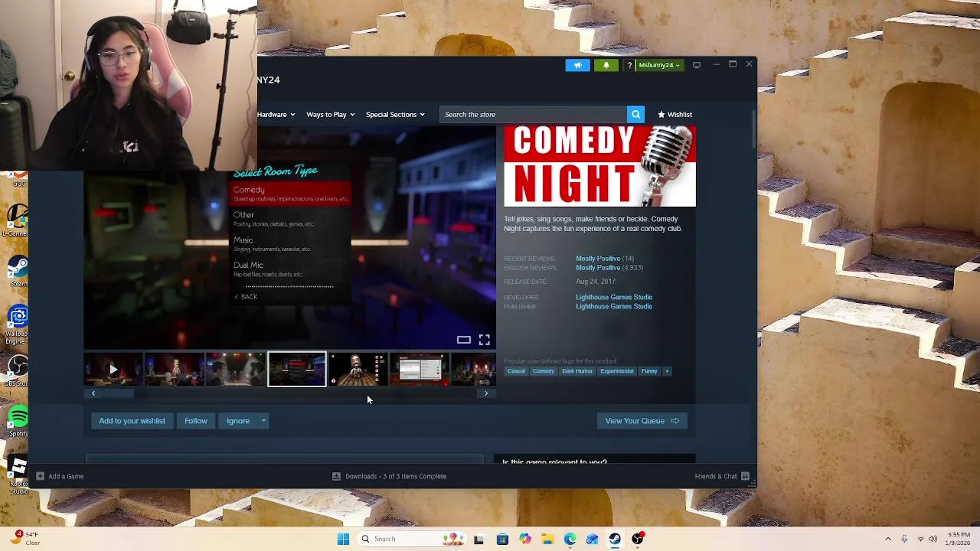The height and width of the screenshot is (551, 980).
Task: Open the Wallpaper Engine desktop shortcut
Action: coord(18,321)
